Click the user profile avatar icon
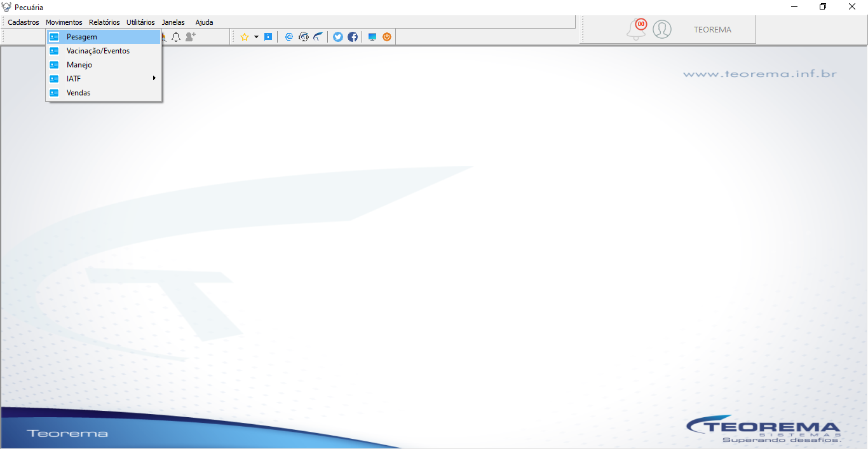This screenshot has width=868, height=449. point(662,29)
